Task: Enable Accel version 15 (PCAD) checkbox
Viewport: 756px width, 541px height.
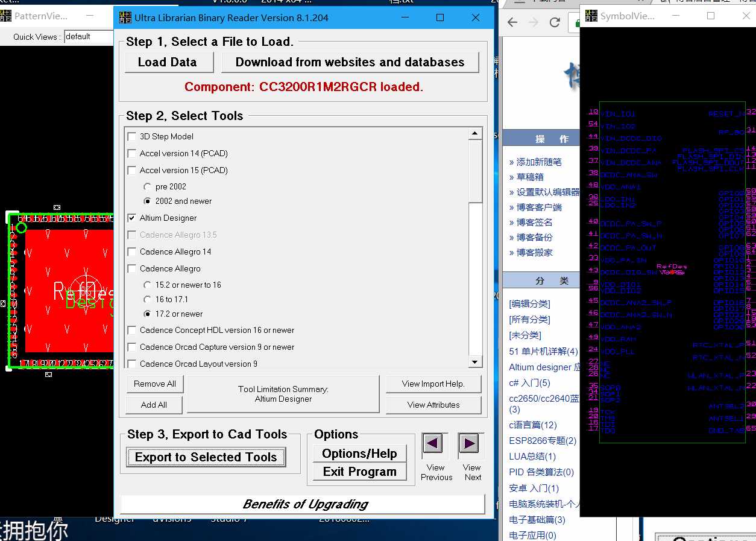Action: point(132,170)
